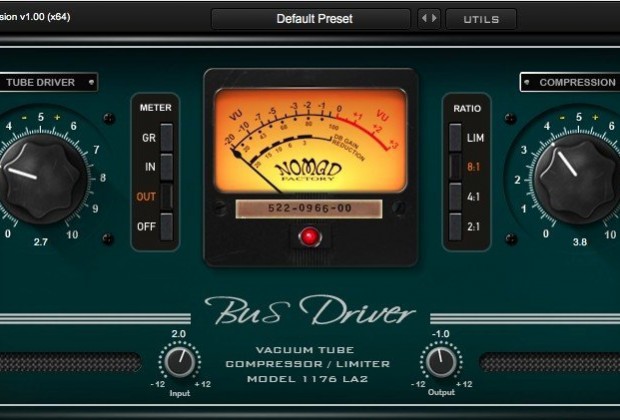Click the red power lamp below the meter
620x420 pixels.
310,236
